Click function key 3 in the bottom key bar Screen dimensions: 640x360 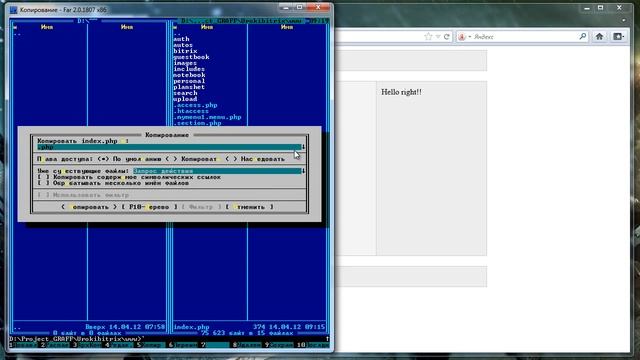click(87, 345)
